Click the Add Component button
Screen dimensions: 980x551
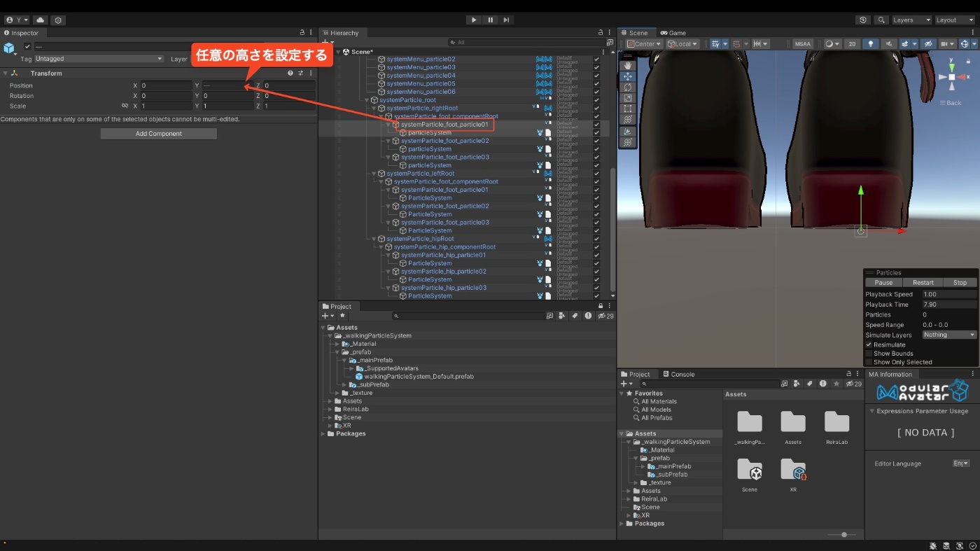tap(159, 134)
